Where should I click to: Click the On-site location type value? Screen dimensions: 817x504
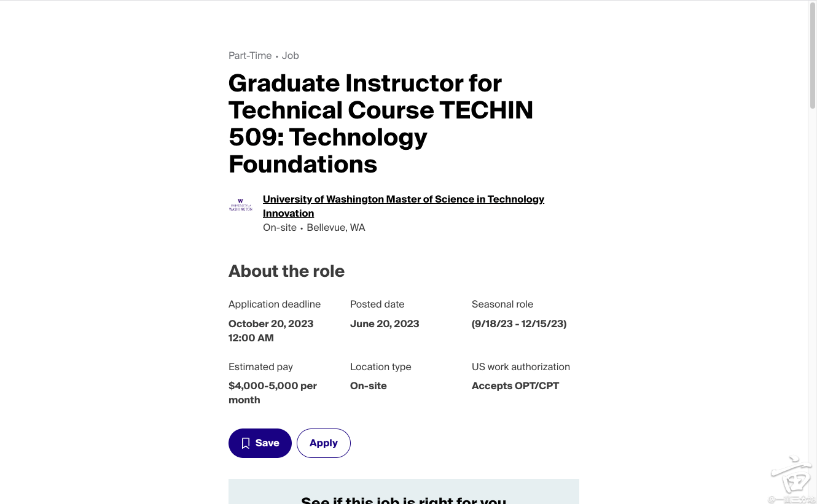click(369, 386)
